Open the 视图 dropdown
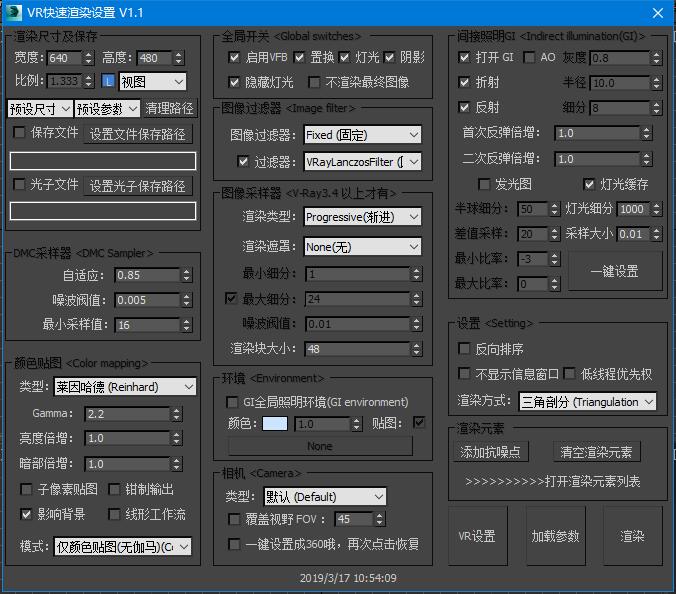Viewport: 676px width, 594px height. pyautogui.click(x=153, y=81)
